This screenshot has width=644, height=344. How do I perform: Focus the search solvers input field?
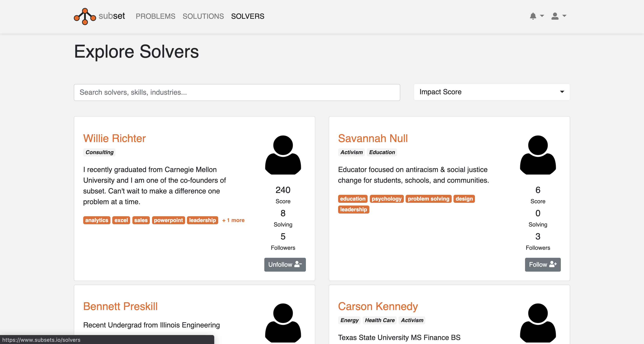pyautogui.click(x=237, y=92)
